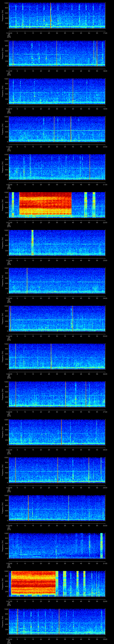114x644 pixels.
Task: Click the 5:17:00 start time label
Action: [x=9, y=71]
